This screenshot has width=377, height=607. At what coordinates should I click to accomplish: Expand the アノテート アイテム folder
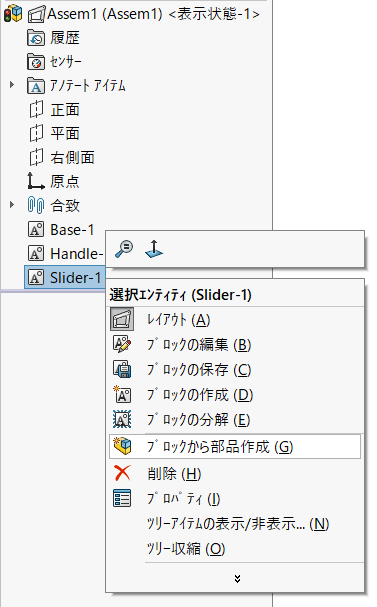(x=12, y=84)
